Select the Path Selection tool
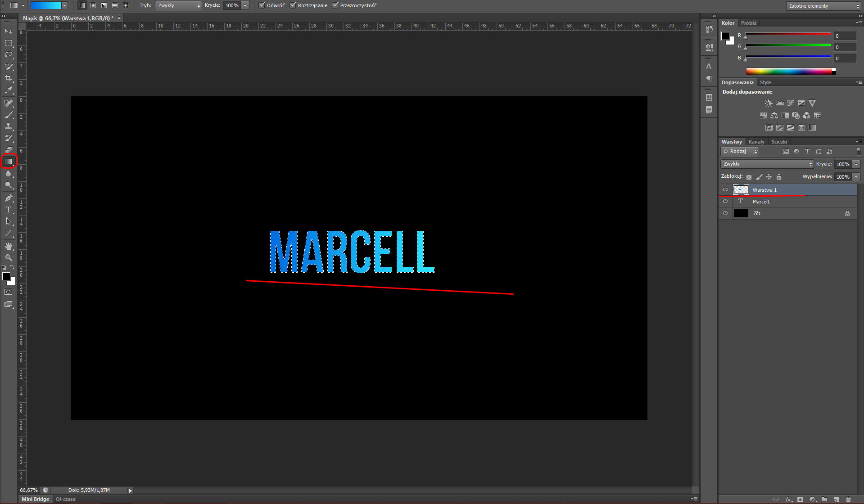The image size is (864, 504). [9, 221]
